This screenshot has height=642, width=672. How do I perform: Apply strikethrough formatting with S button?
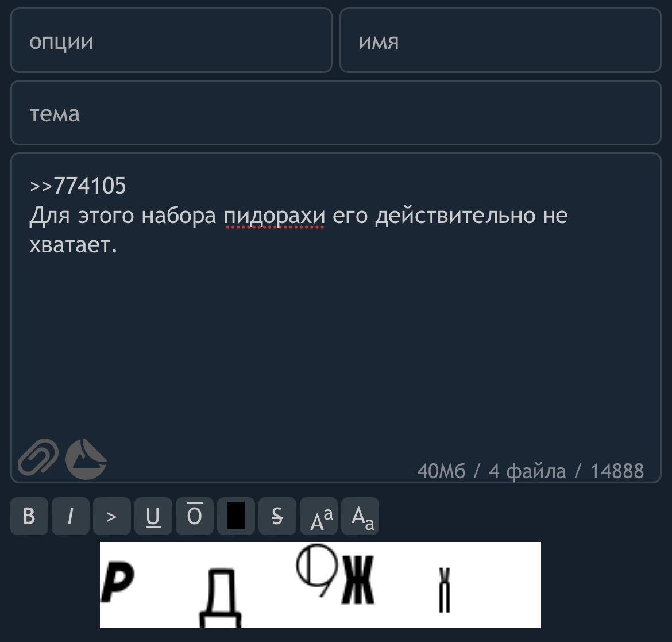click(x=277, y=516)
